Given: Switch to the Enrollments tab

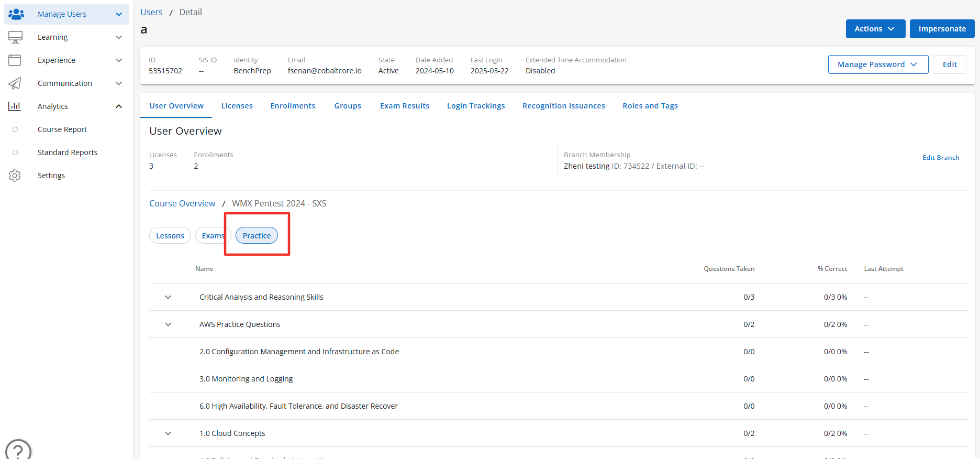Looking at the screenshot, I should tap(293, 106).
